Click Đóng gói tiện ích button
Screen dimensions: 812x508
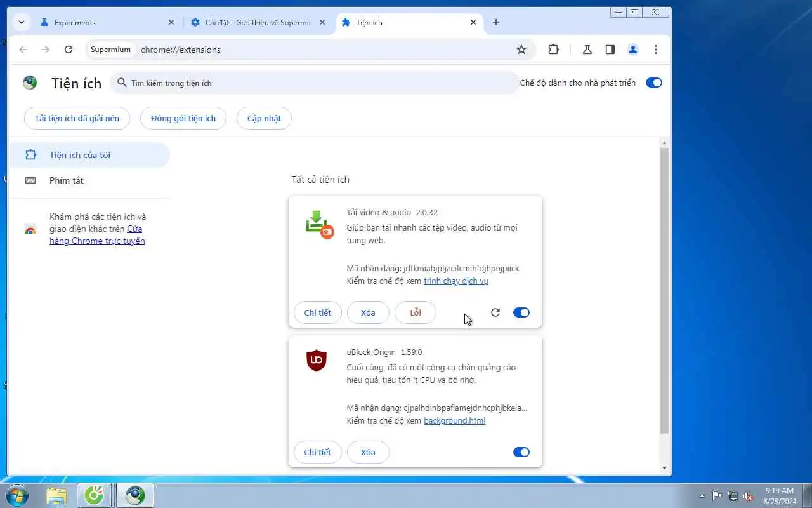pos(183,118)
